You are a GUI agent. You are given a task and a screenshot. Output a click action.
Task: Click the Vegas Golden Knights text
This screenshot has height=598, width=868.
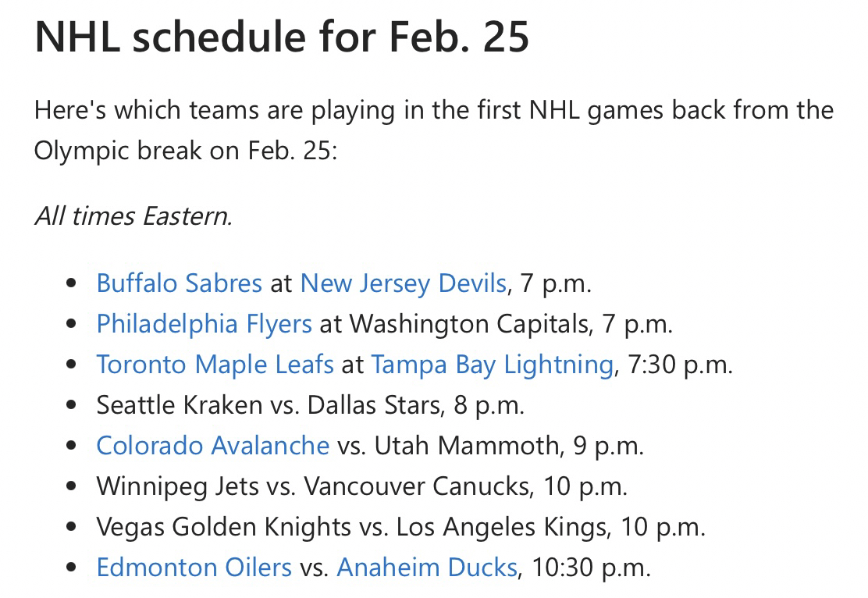tap(223, 526)
